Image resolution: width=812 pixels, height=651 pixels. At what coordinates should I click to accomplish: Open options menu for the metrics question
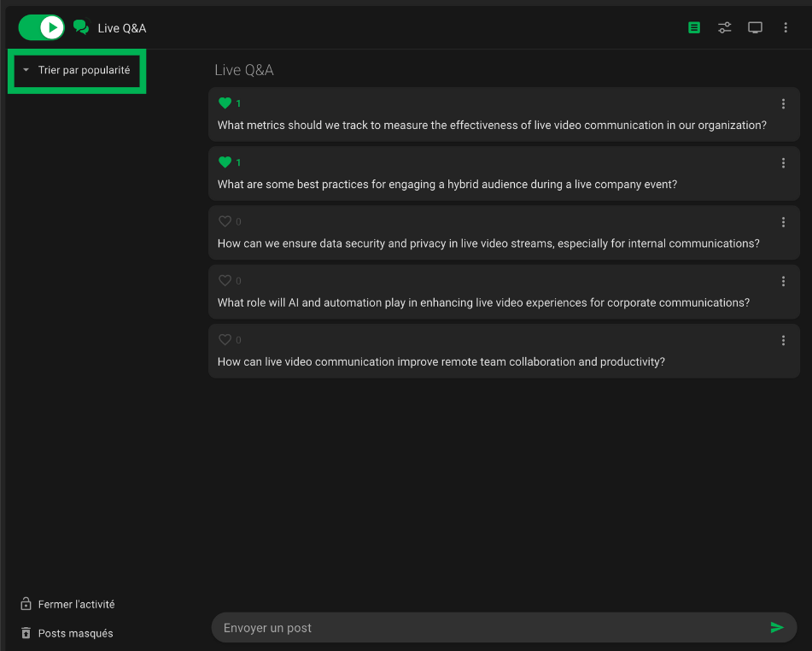783,104
